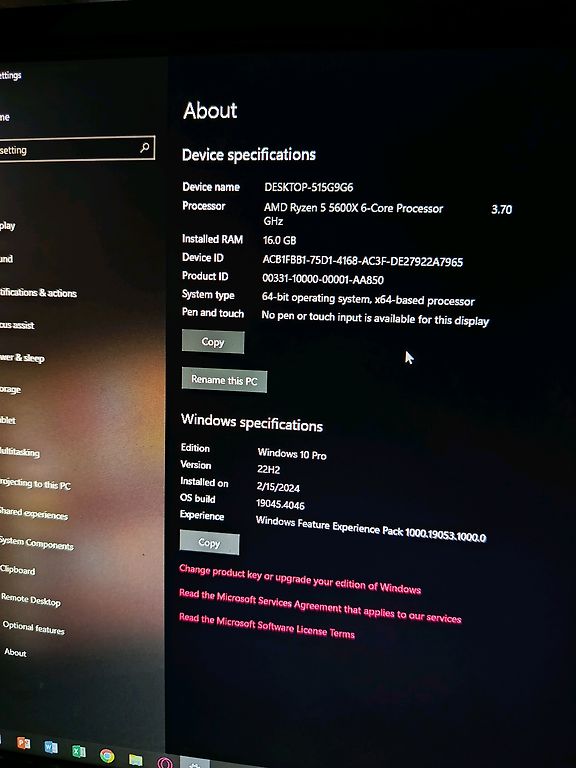Click installed on date 2/15/2024
Screen dimensions: 576x768
tap(278, 487)
